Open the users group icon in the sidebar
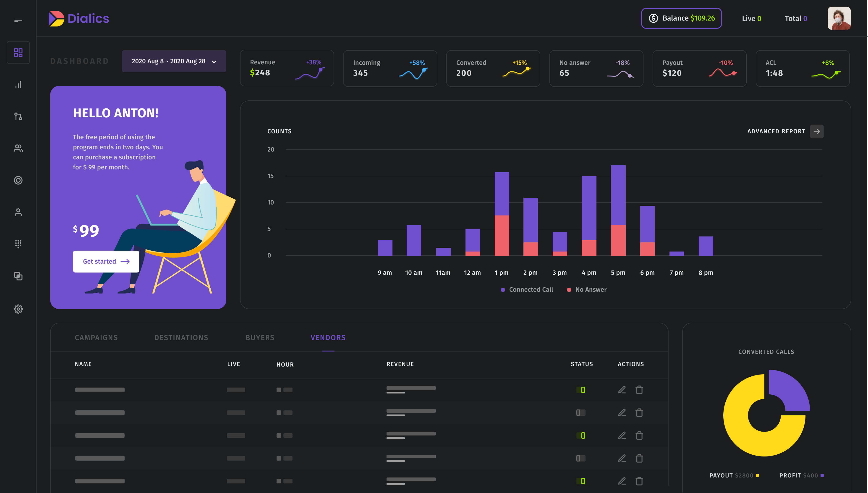 pos(18,148)
